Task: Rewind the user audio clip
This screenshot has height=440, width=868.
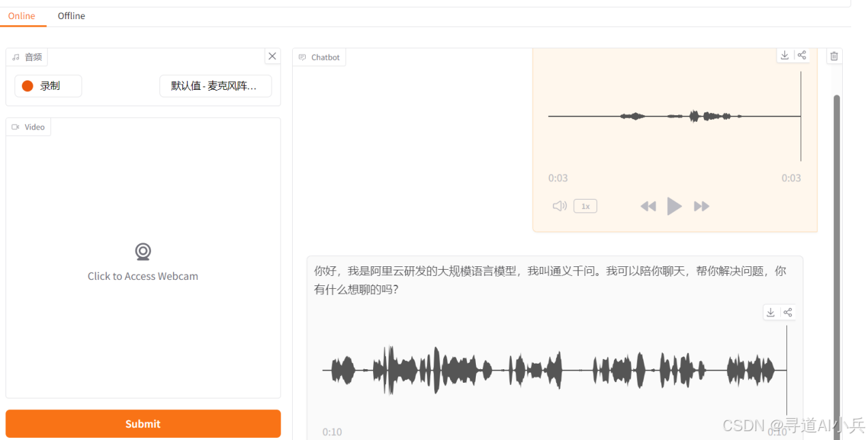Action: pyautogui.click(x=648, y=206)
